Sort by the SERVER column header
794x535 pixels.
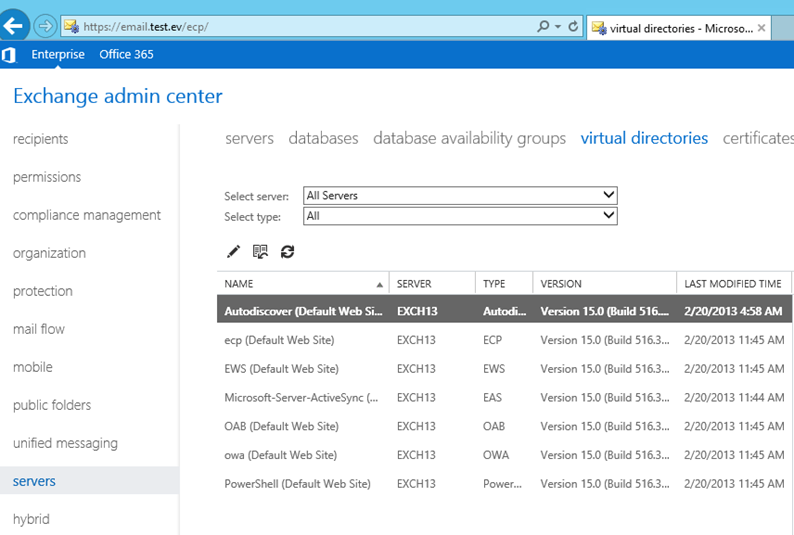[x=432, y=284]
